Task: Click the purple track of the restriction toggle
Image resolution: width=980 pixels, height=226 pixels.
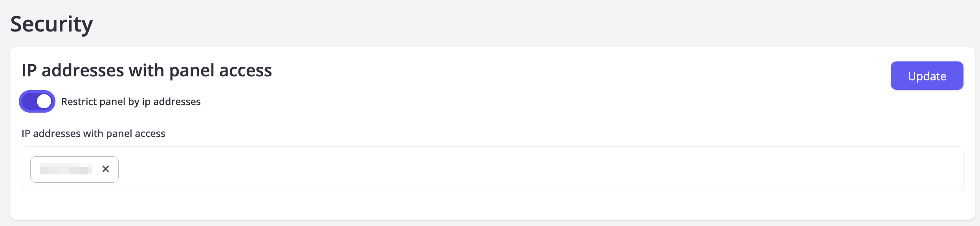Action: point(29,102)
